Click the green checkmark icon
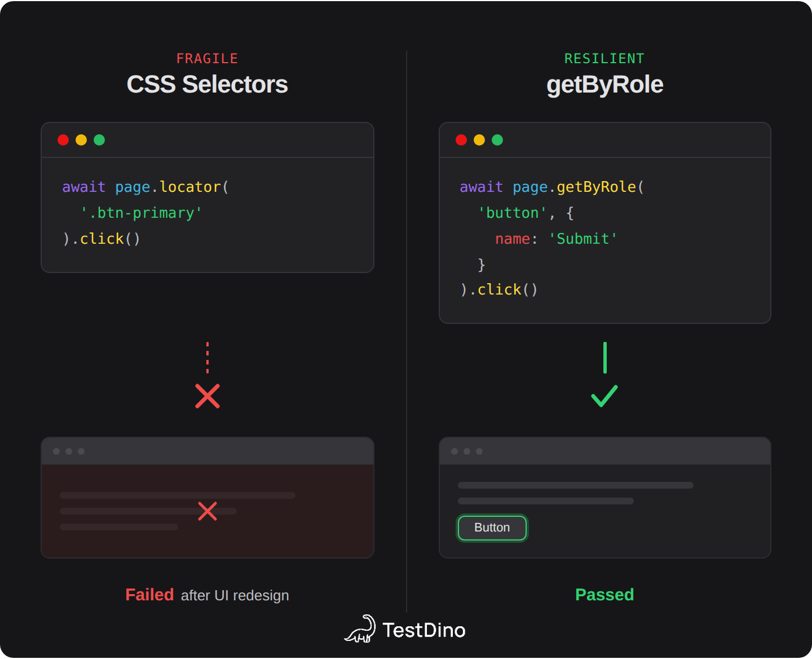Viewport: 812px width, 659px height. (604, 396)
